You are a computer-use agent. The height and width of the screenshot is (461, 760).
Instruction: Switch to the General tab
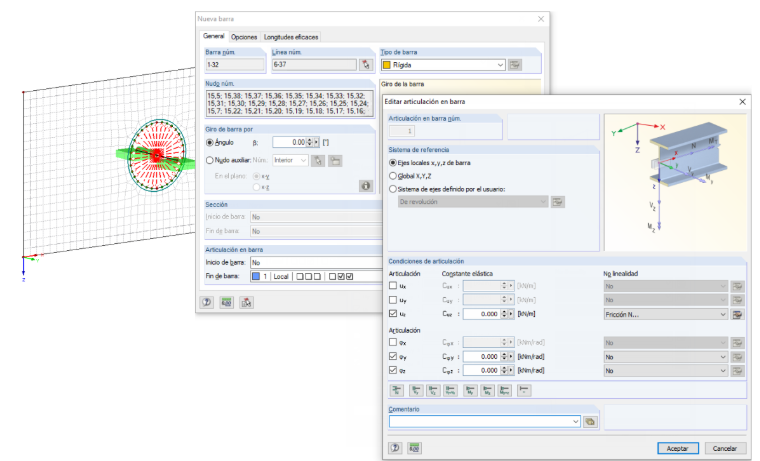(x=213, y=36)
